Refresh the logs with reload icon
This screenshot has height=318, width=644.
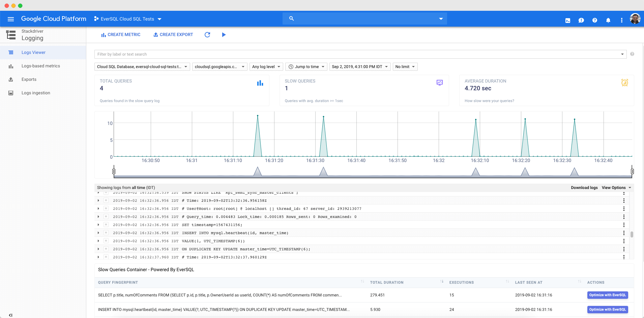[x=207, y=35]
